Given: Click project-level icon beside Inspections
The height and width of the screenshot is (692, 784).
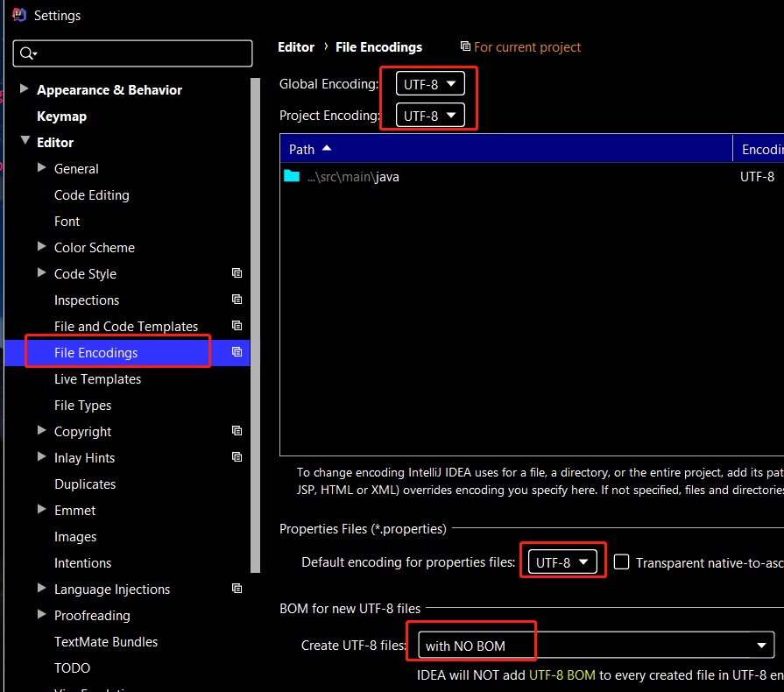Looking at the screenshot, I should tap(237, 300).
